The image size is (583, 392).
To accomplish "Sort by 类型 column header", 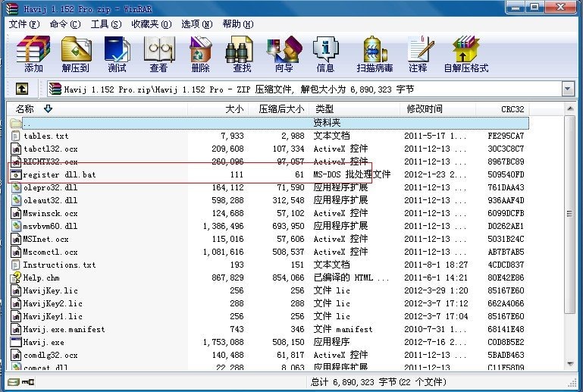I will point(355,109).
